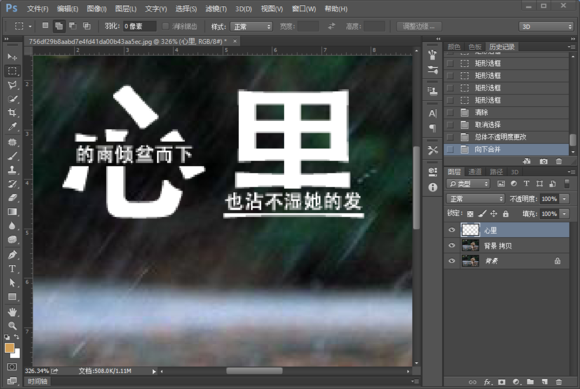Close the document tab

[235, 41]
